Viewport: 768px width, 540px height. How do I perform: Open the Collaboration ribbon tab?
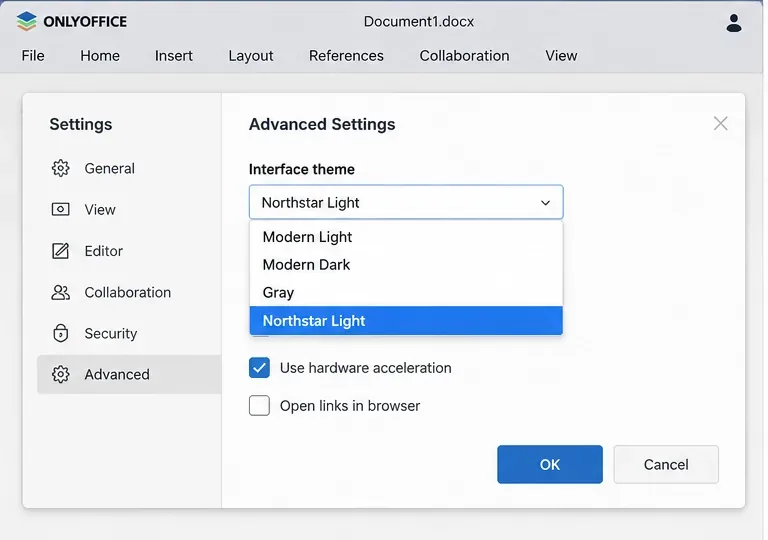tap(464, 56)
